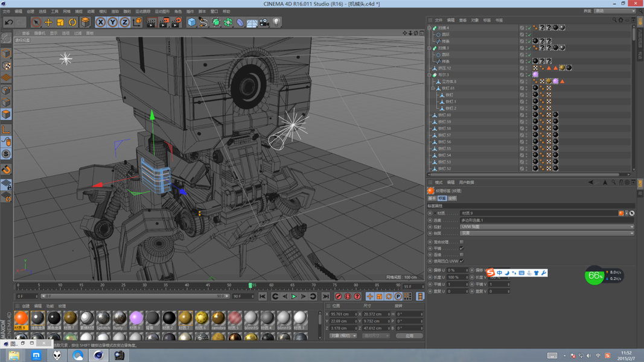The width and height of the screenshot is (644, 362).
Task: Click the Undo arrow icon
Action: point(9,22)
